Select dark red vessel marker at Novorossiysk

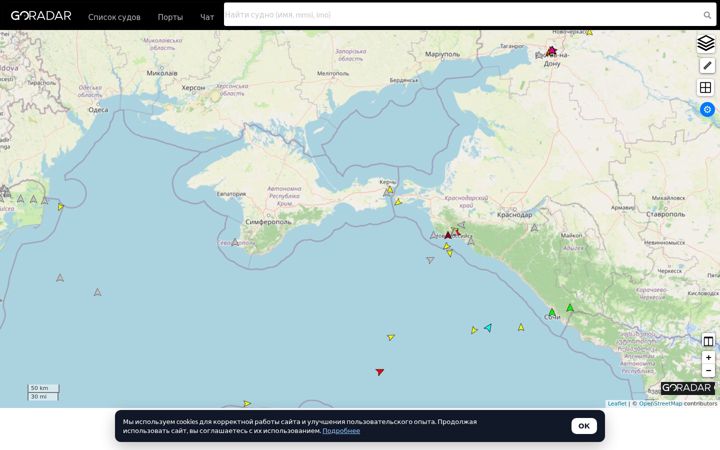coord(448,235)
